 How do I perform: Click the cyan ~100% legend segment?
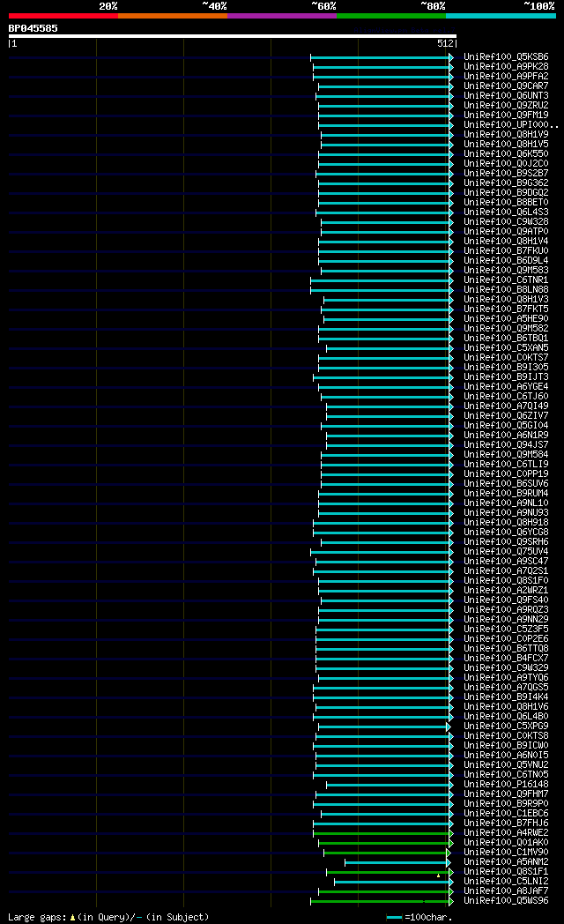click(x=501, y=16)
